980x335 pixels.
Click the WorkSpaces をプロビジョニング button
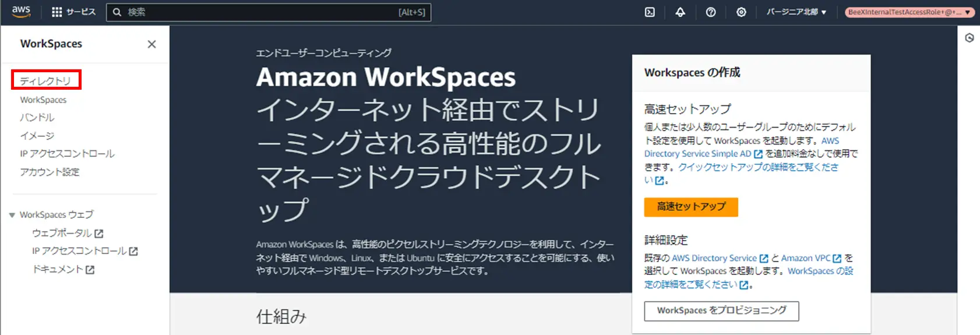pos(721,311)
